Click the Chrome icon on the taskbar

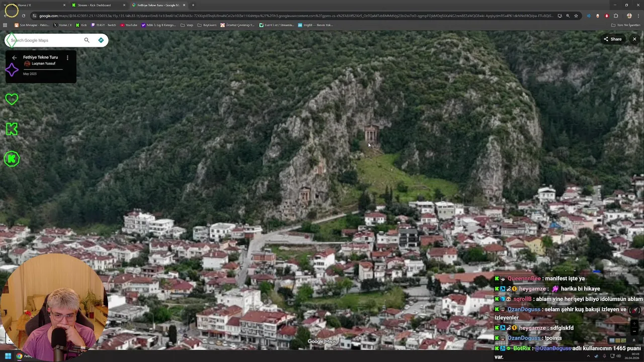[x=19, y=356]
